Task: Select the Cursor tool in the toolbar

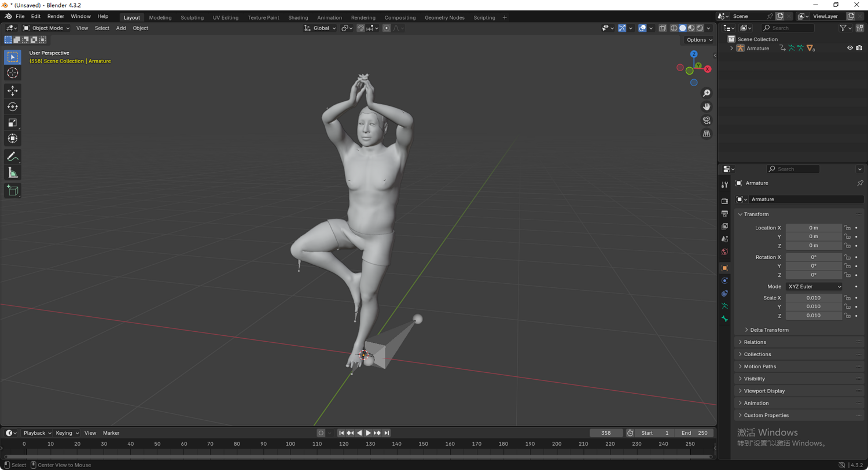Action: click(13, 73)
